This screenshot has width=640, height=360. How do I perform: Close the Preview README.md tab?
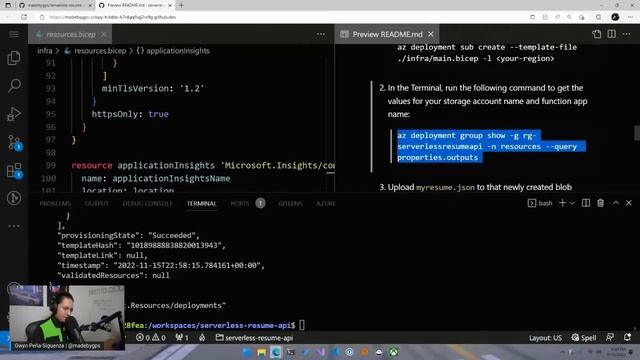[x=431, y=34]
